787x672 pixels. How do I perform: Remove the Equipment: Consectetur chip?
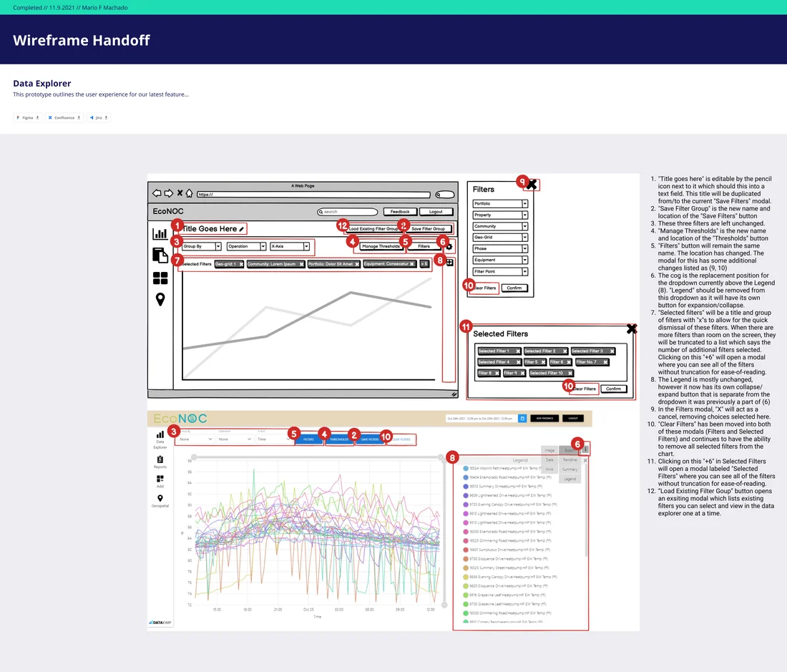pyautogui.click(x=411, y=264)
